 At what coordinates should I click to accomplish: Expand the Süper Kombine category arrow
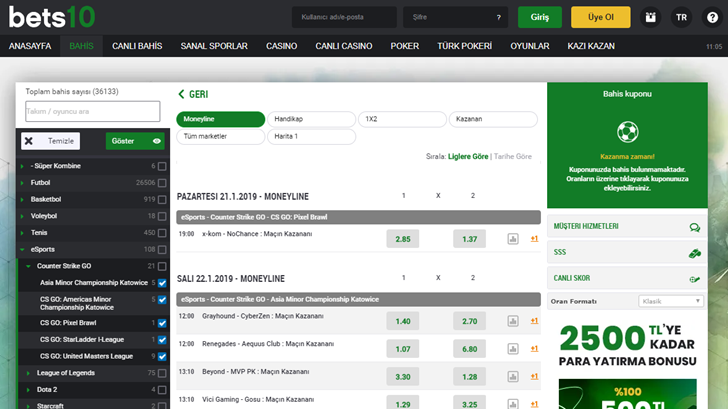click(x=22, y=166)
